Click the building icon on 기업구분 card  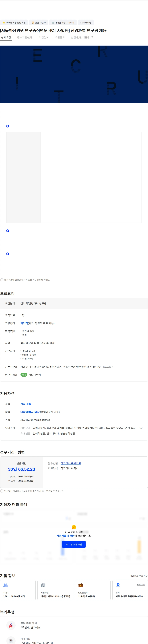[x=43, y=585]
